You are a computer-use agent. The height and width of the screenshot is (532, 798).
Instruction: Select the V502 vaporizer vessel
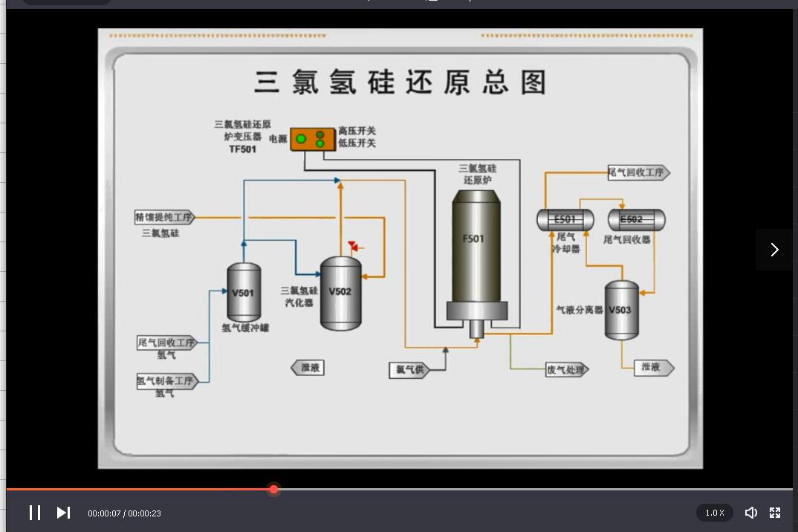(340, 293)
